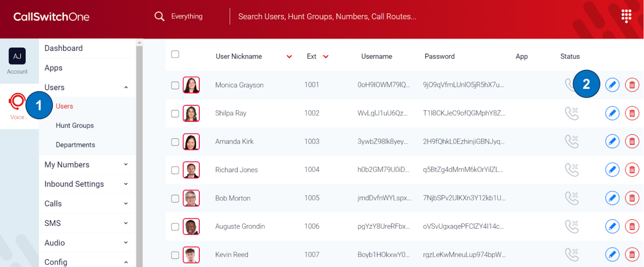Edit Amanda Kirk with pencil icon
The height and width of the screenshot is (267, 644).
point(612,141)
